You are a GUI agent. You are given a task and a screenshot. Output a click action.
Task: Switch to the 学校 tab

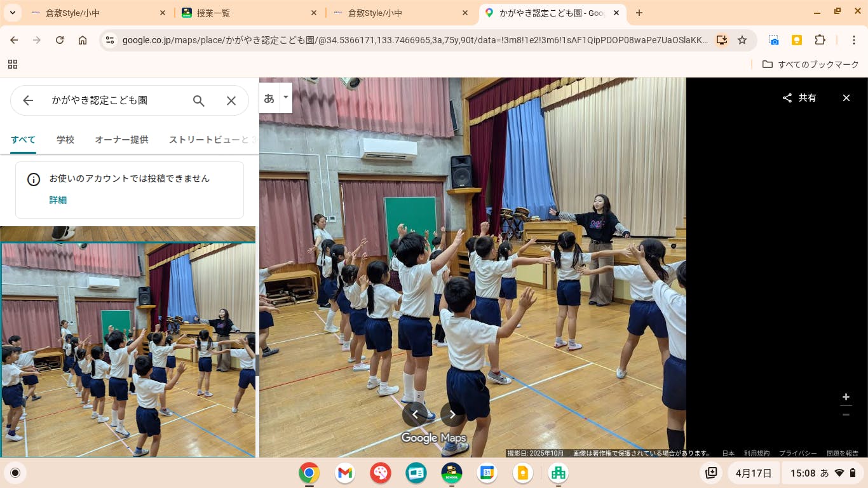pyautogui.click(x=65, y=140)
